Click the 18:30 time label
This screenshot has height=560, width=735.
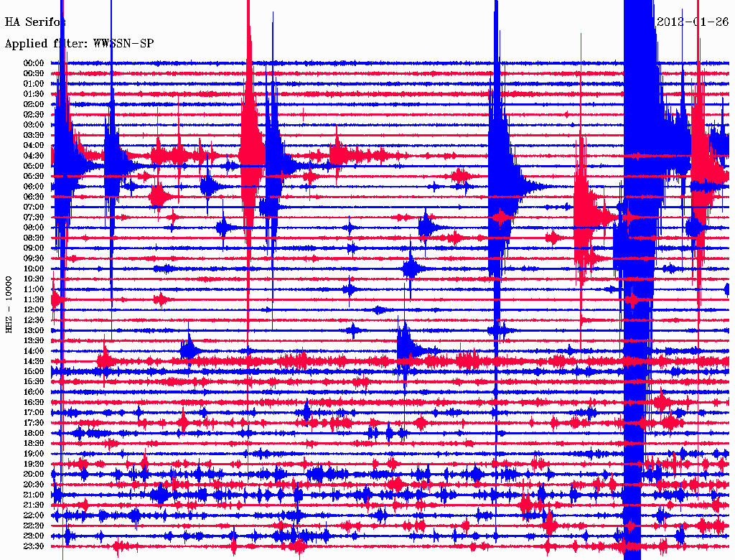pos(34,443)
